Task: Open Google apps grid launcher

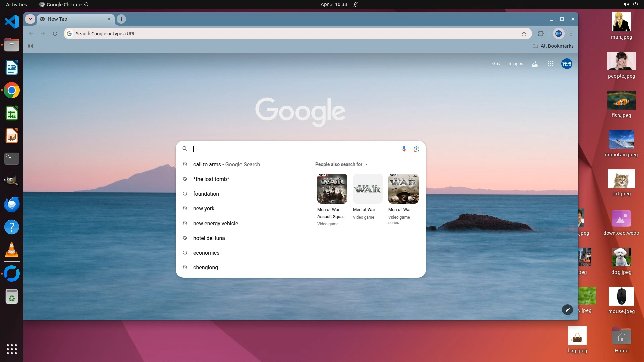Action: point(550,64)
